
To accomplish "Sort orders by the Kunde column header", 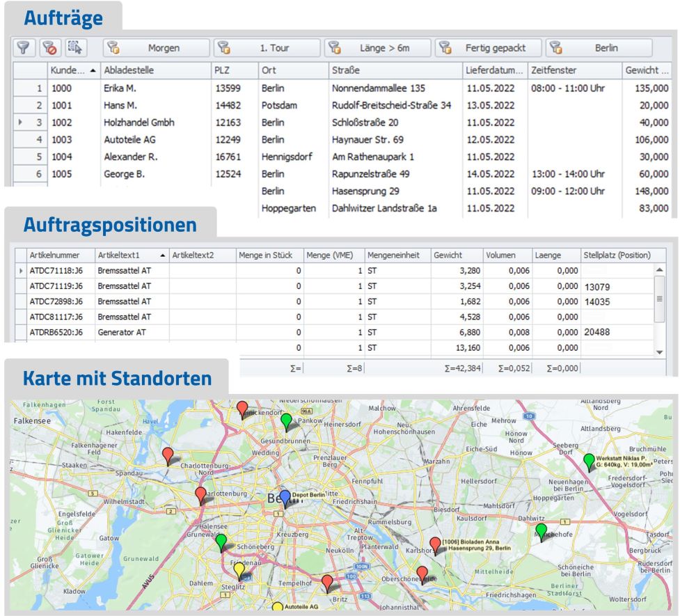I will [74, 70].
